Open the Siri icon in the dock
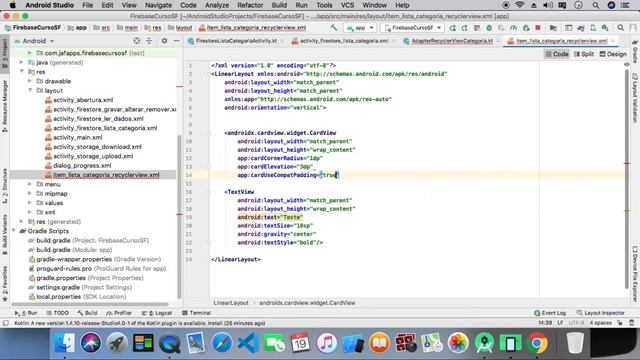 (91, 343)
